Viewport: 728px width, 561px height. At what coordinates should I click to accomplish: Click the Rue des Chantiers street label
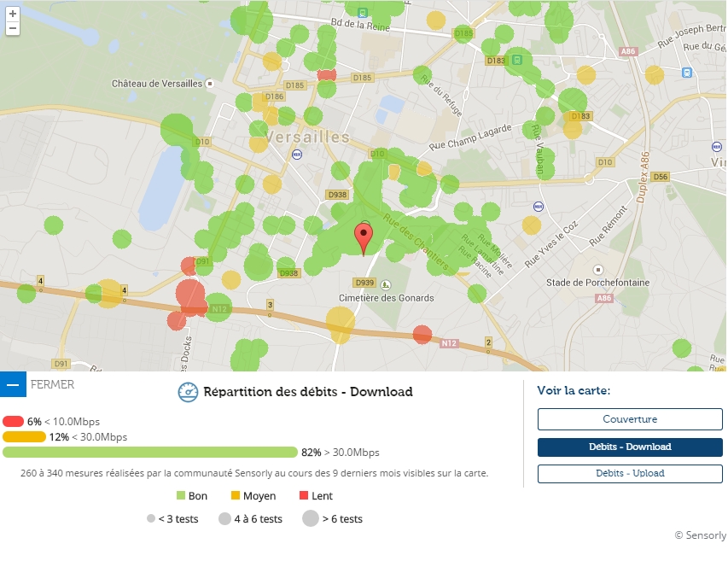(x=416, y=242)
